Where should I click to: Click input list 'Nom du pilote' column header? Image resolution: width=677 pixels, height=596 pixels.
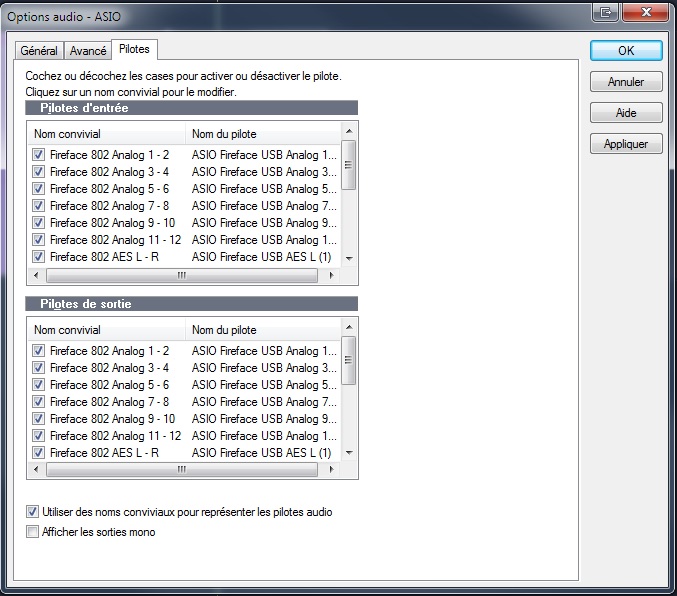[263, 134]
